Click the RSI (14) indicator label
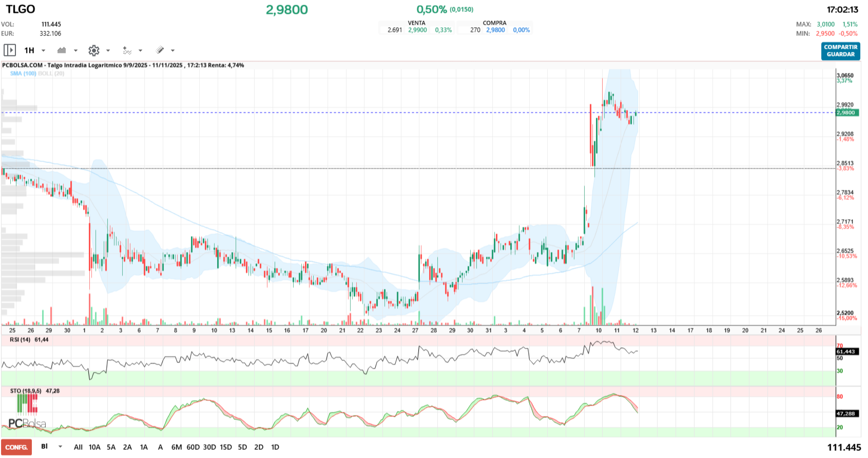868x458 pixels. [21, 340]
